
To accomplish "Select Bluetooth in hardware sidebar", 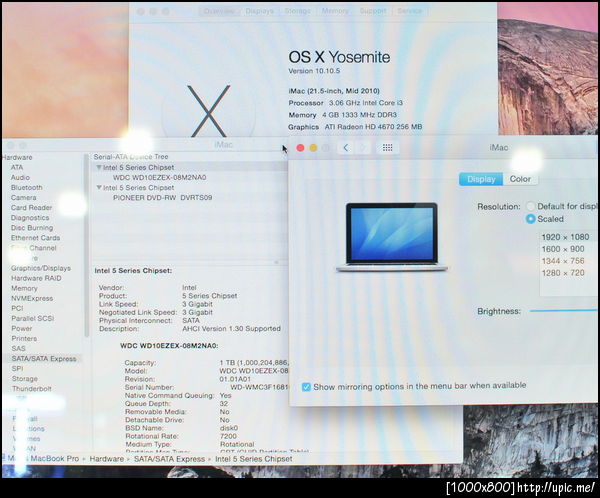I will coord(27,188).
